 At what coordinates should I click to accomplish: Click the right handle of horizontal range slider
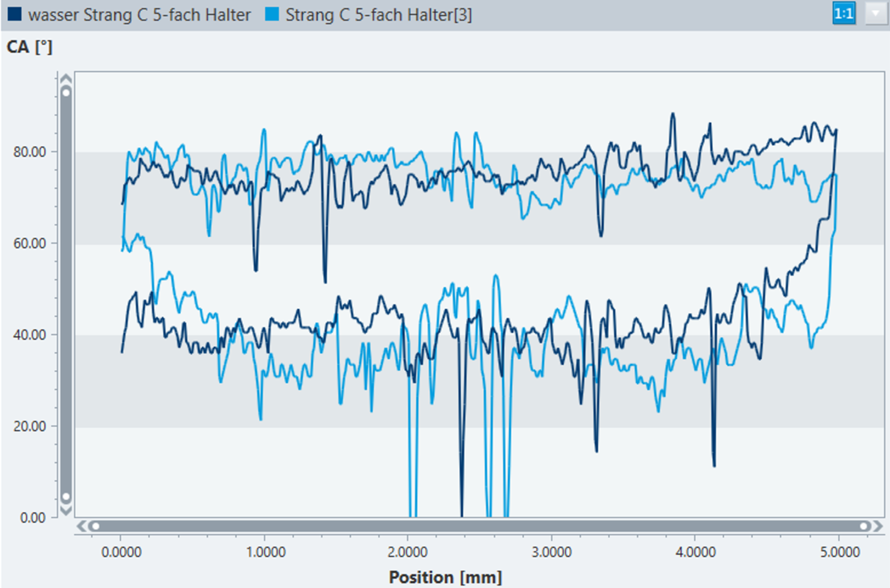[x=864, y=526]
